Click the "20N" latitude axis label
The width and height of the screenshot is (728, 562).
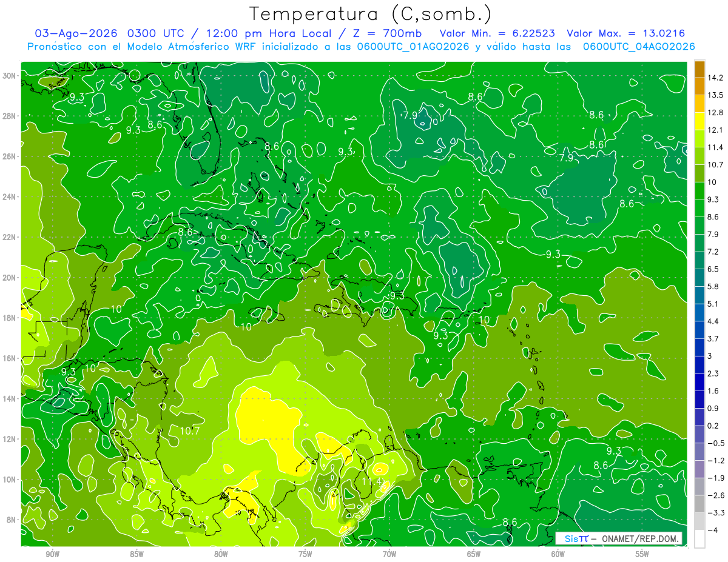[10, 277]
